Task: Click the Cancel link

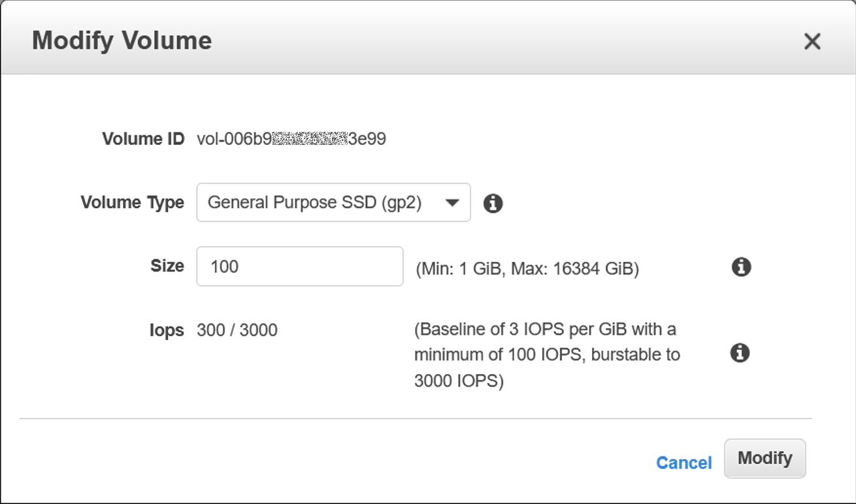Action: pos(683,463)
